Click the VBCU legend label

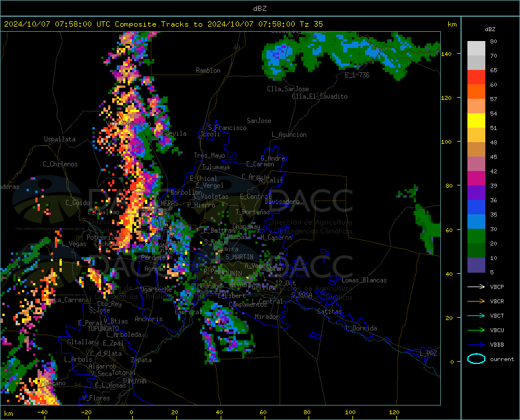coord(497,330)
